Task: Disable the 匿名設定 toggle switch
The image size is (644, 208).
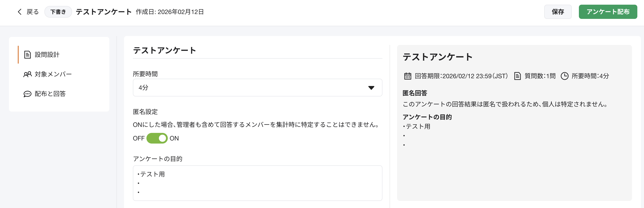Action: (x=158, y=138)
